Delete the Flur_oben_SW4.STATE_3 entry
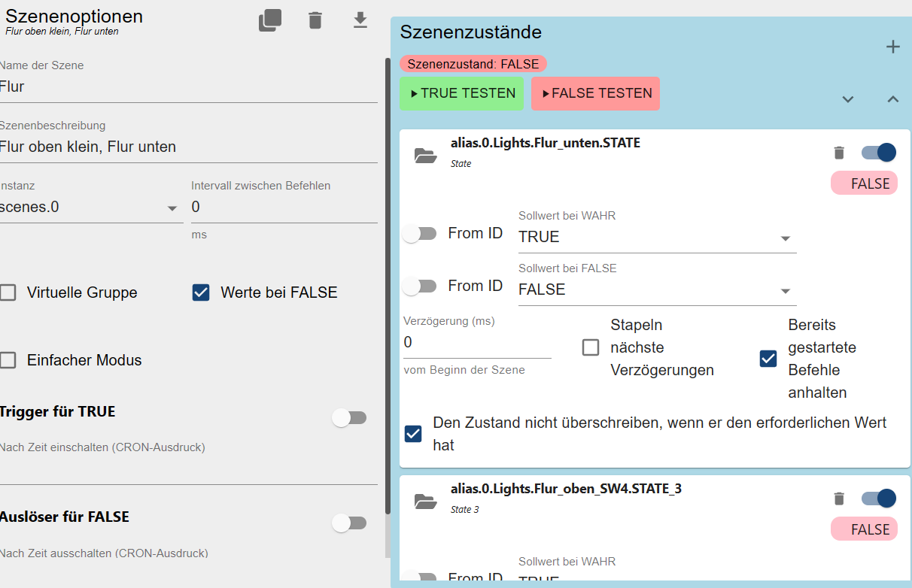 (840, 499)
